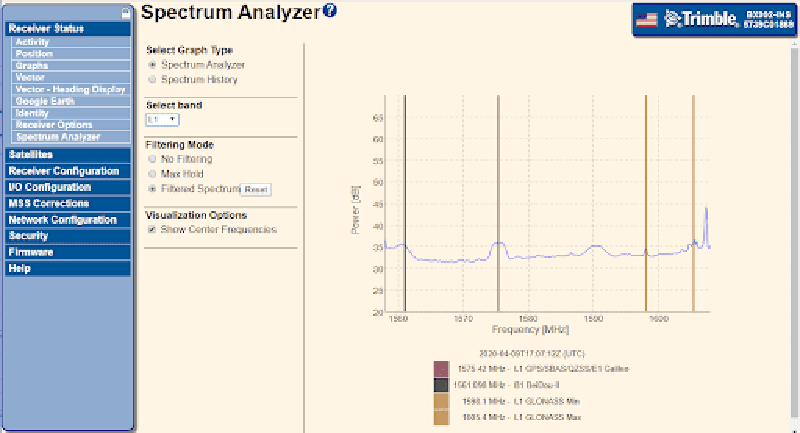
Task: Enable Max Hold filtering mode
Action: 152,173
